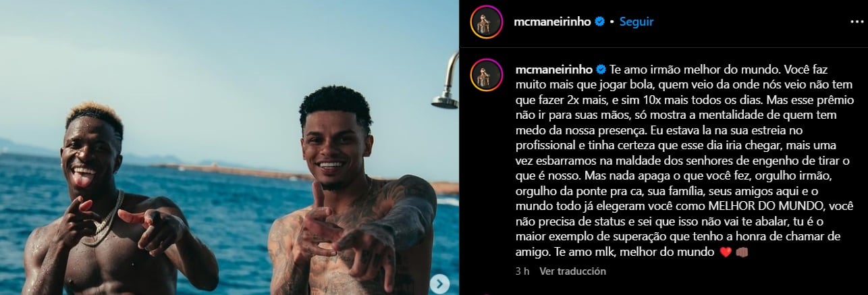Open mcmaneirinho profile from header username
Screen dimensions: 868x295
(x=553, y=22)
